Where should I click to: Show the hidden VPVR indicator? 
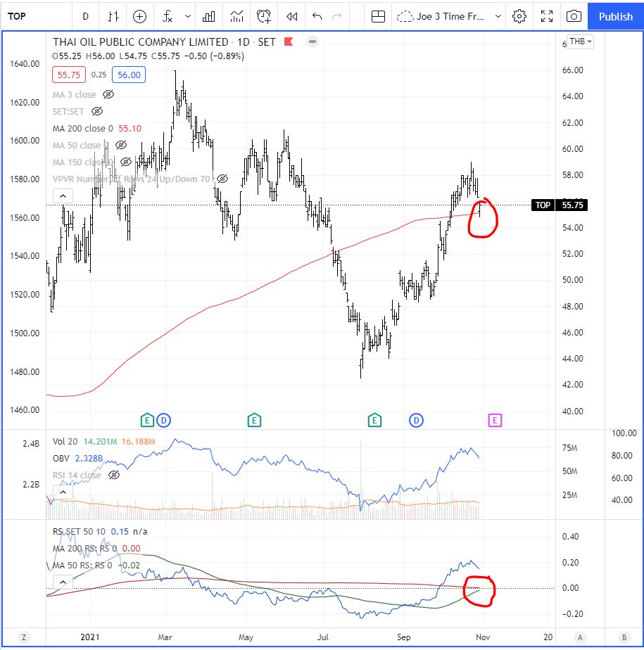[222, 179]
